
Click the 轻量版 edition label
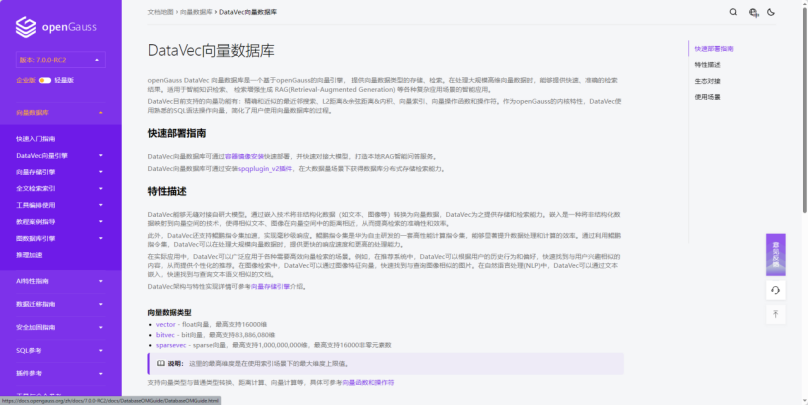click(64, 80)
